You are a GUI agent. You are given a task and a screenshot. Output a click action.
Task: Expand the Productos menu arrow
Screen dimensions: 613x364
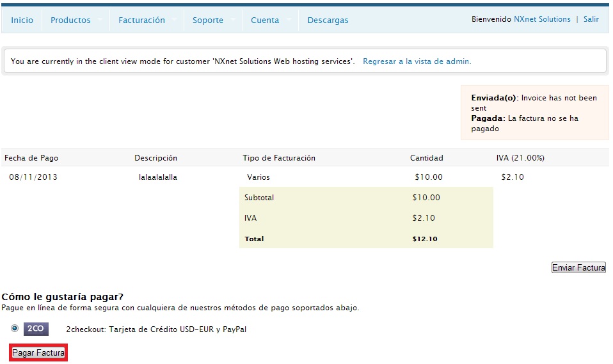pos(100,20)
